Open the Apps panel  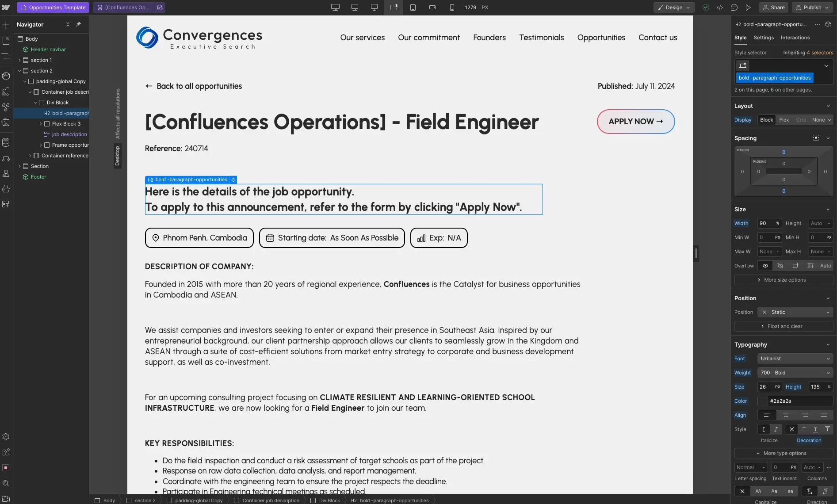[6, 204]
